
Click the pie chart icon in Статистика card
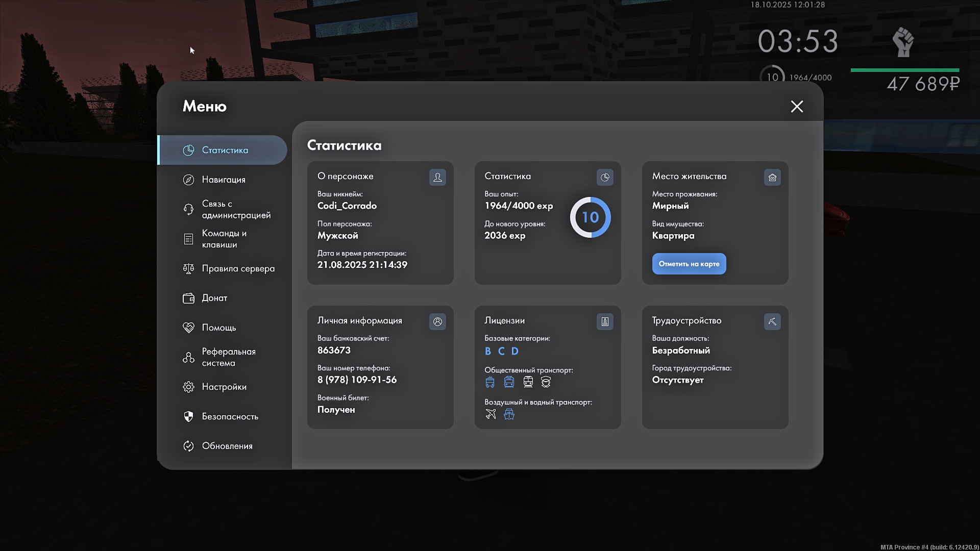click(605, 177)
